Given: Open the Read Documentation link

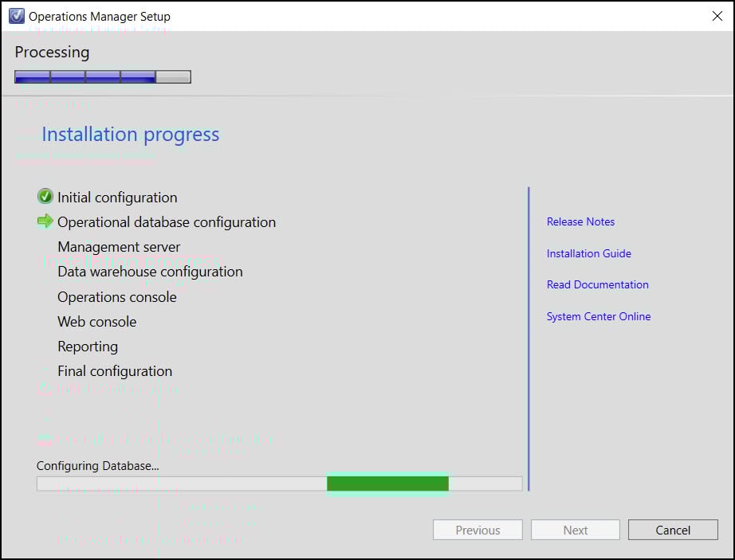Looking at the screenshot, I should 597,284.
